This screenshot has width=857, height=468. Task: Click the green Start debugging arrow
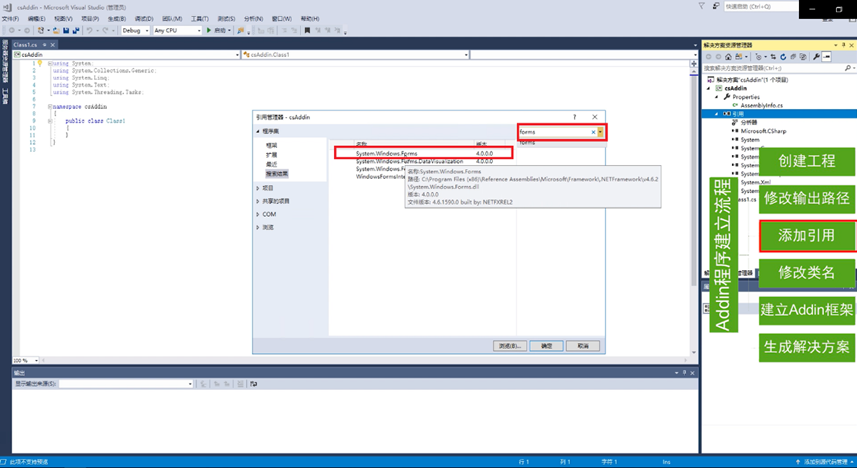pos(209,31)
